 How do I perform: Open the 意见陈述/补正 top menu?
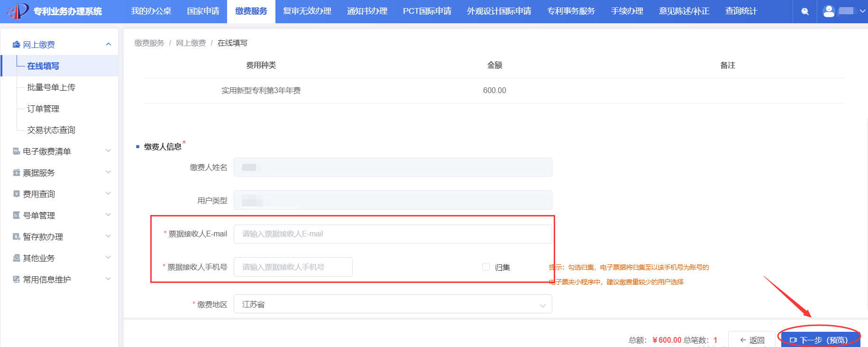[x=684, y=11]
